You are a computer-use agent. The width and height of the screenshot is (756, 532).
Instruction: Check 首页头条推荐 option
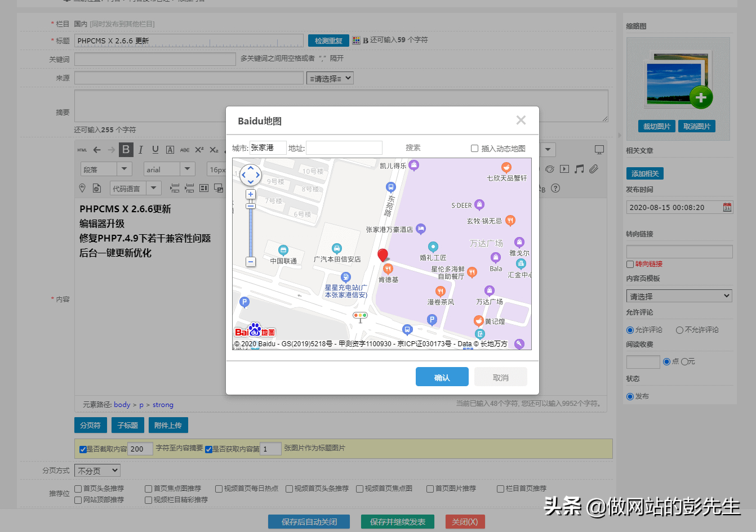click(x=78, y=489)
